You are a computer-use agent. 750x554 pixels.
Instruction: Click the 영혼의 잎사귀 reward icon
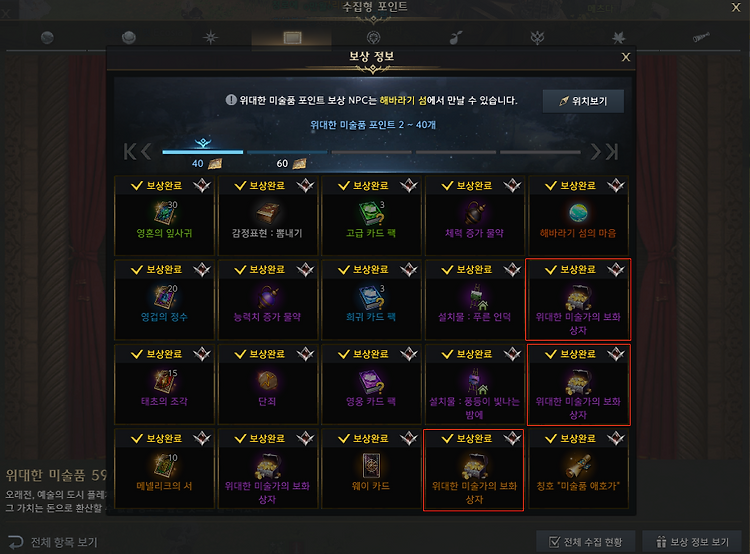point(165,213)
